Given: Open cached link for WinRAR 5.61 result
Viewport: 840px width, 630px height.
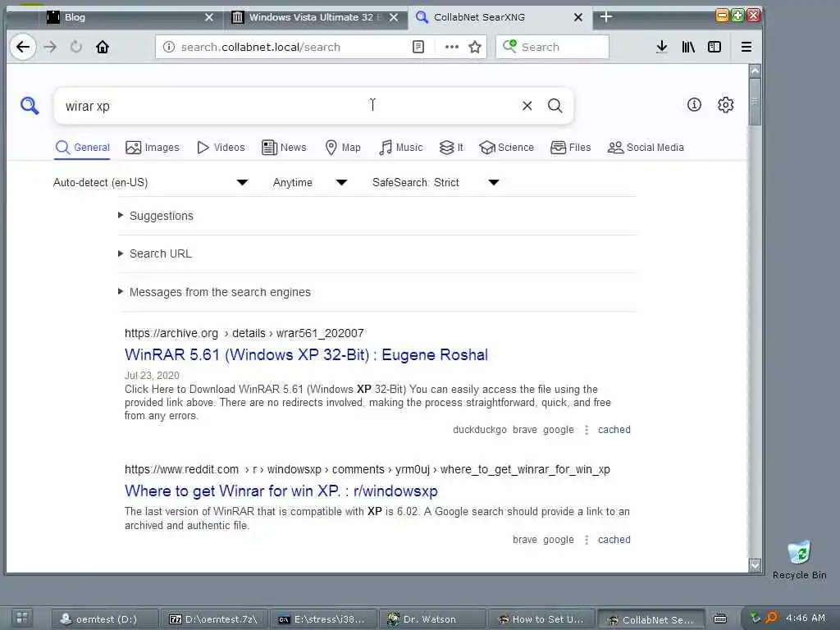Looking at the screenshot, I should tap(614, 430).
